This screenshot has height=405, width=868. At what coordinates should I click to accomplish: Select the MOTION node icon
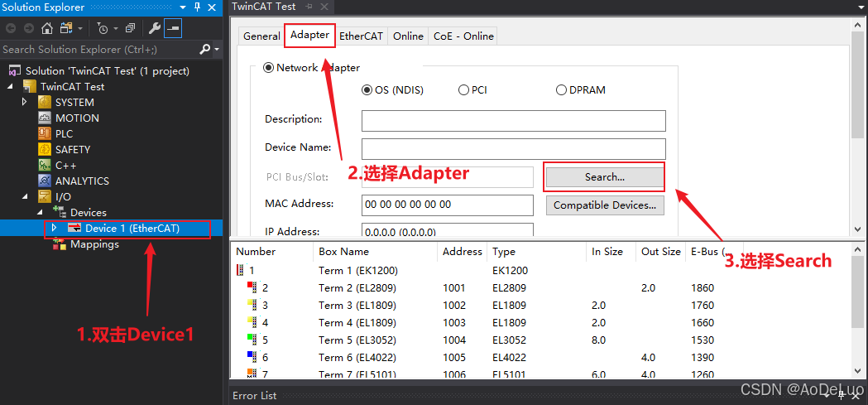pyautogui.click(x=45, y=118)
